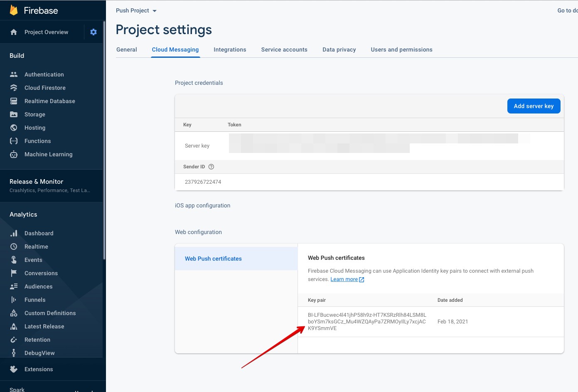Open the Integrations tab
The image size is (578, 392).
[230, 49]
